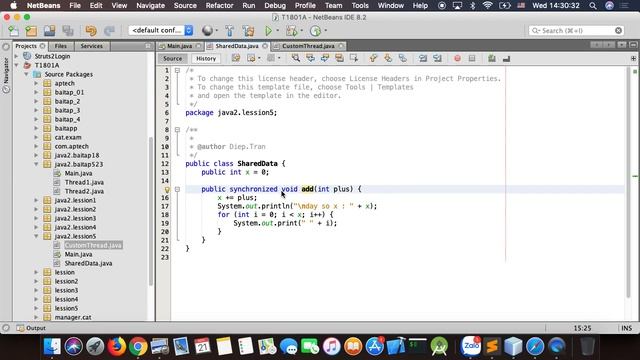Switch to the Services panel tab

[x=91, y=46]
